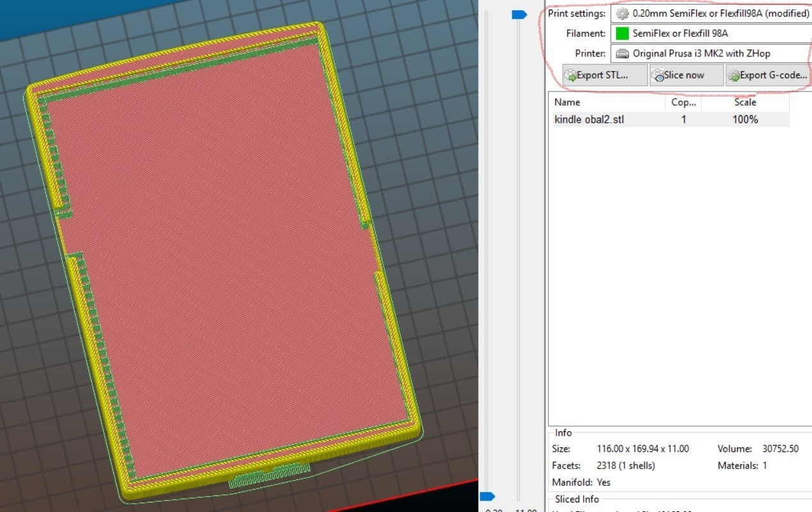
Task: Click the printer icon in Printer field
Action: (x=622, y=54)
